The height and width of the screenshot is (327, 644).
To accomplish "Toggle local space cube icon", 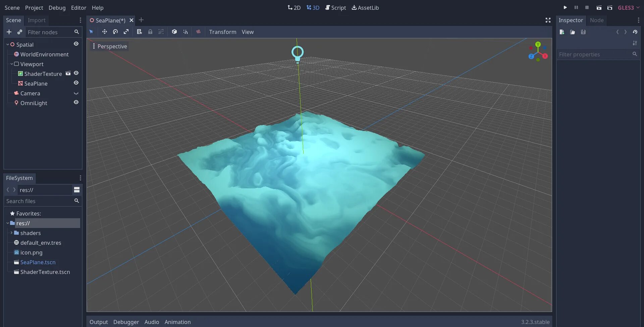I will click(174, 32).
